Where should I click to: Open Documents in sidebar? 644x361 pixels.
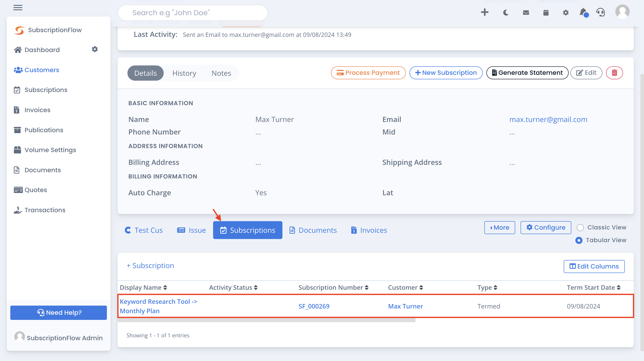pyautogui.click(x=37, y=170)
